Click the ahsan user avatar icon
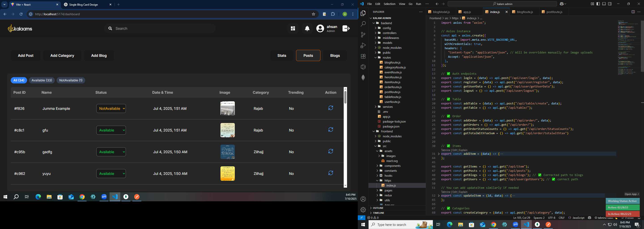 coord(320,28)
